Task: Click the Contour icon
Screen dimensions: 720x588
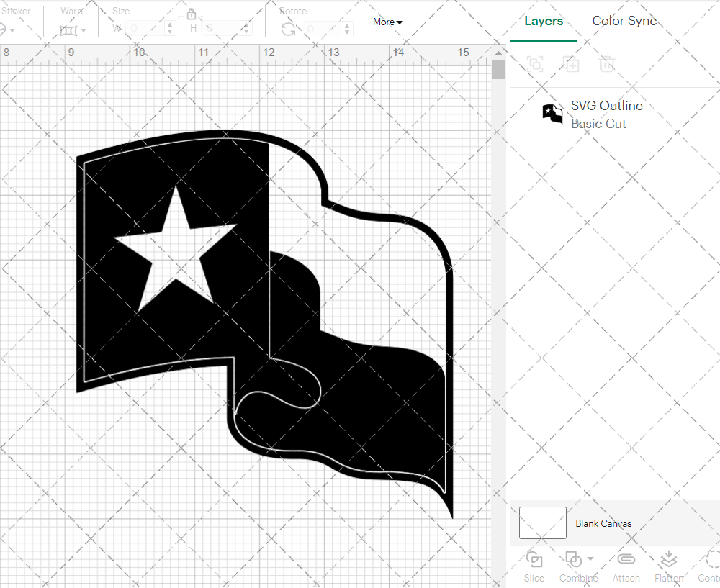Action: pos(712,559)
